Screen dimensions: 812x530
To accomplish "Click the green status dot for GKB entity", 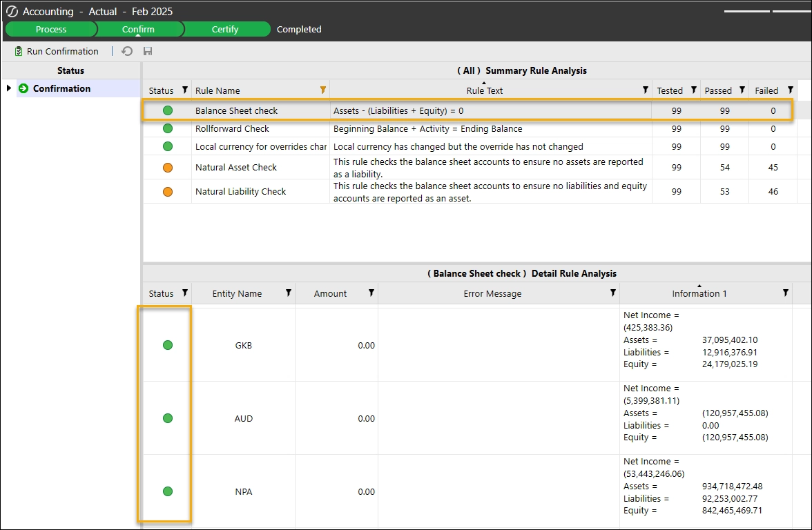I will (x=168, y=345).
